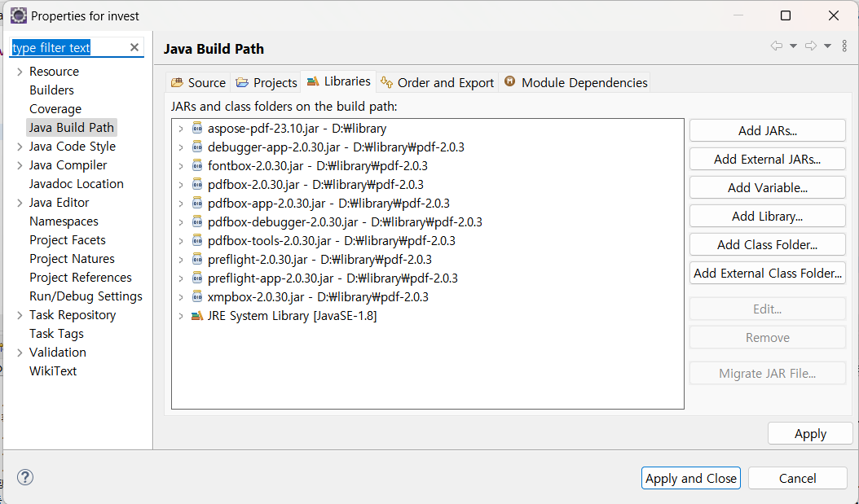
Task: Expand the pdfbox-2.0.30.jar entry
Action: click(181, 185)
